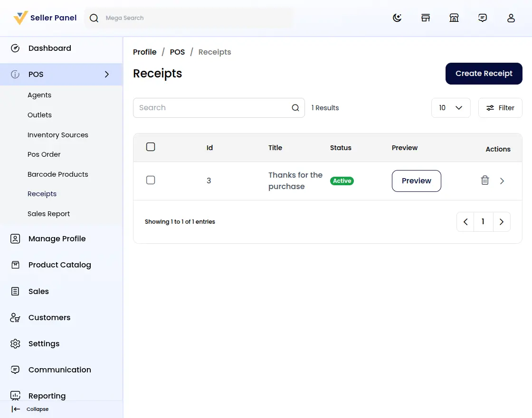The image size is (532, 418).
Task: Go to POS breadcrumb link
Action: point(178,52)
